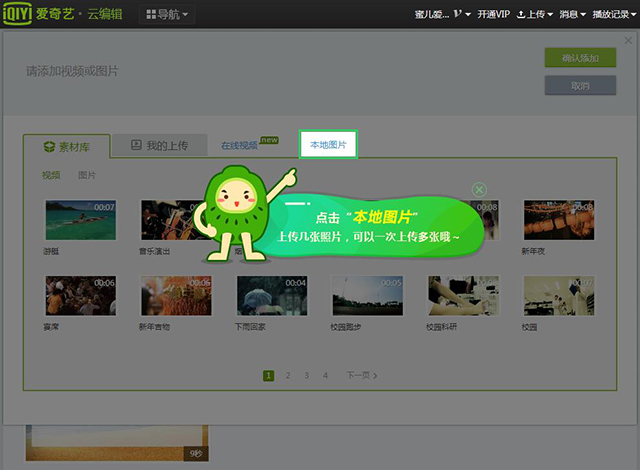Click the 取消 cancel button
This screenshot has height=470, width=640.
[580, 86]
